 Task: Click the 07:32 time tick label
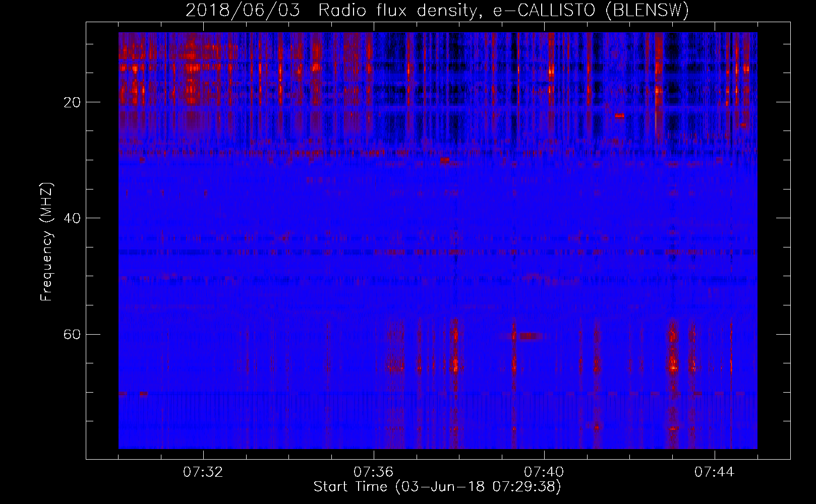click(x=203, y=472)
